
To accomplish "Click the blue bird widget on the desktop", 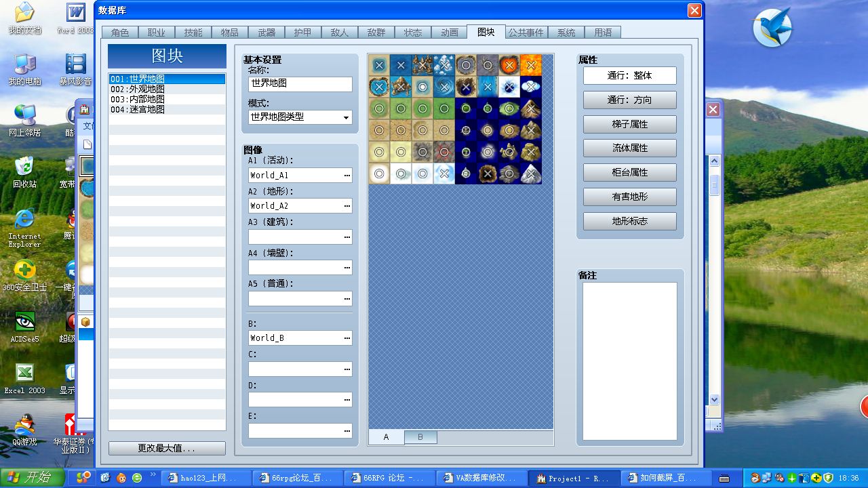I will (772, 28).
